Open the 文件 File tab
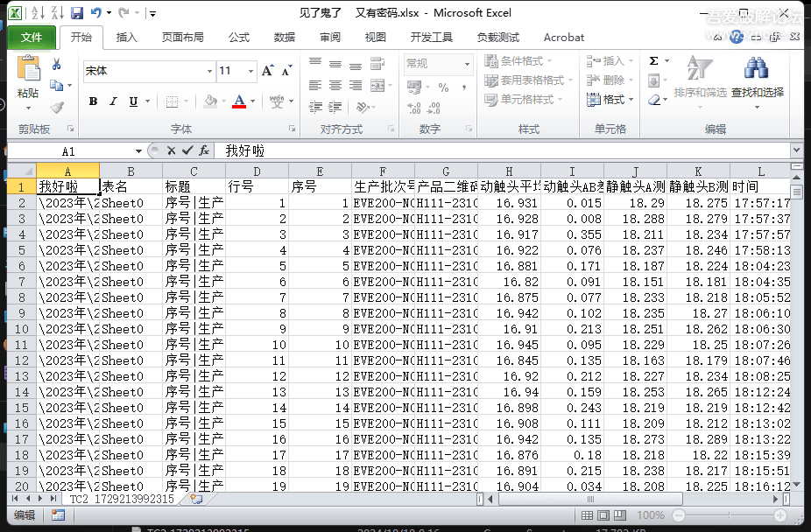Screen dimensions: 811x532 (x=32, y=38)
